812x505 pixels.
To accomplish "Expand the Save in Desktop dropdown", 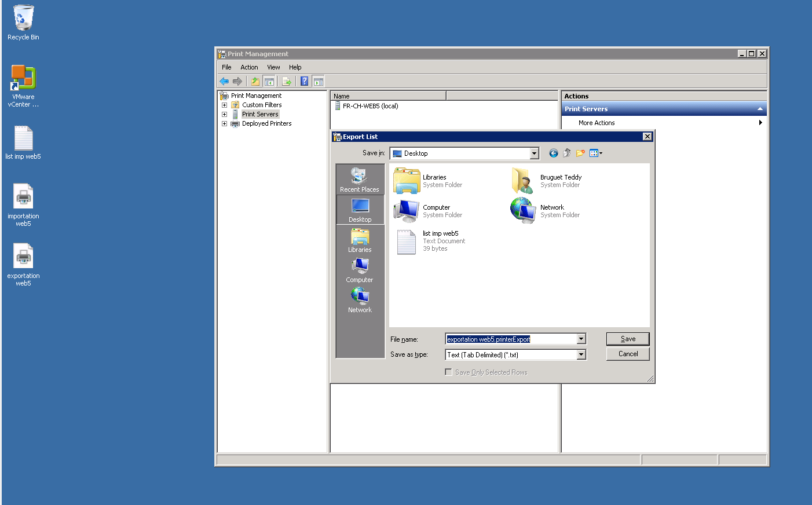I will point(534,153).
